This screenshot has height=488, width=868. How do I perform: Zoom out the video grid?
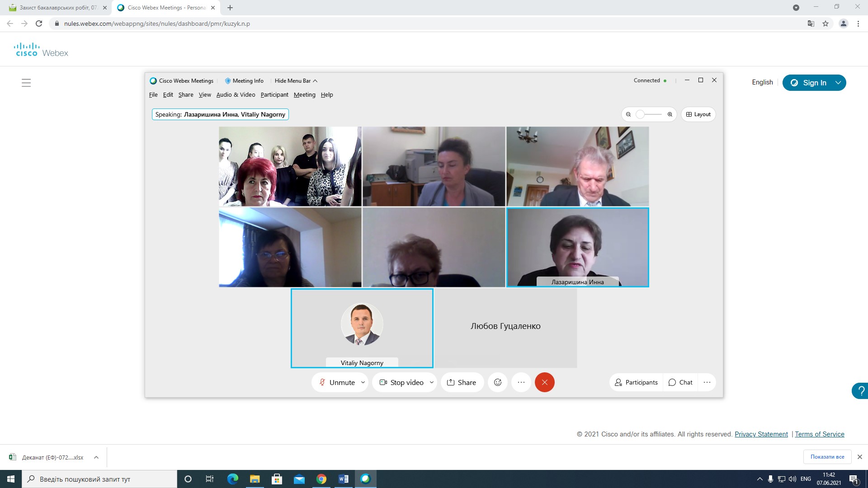point(628,114)
